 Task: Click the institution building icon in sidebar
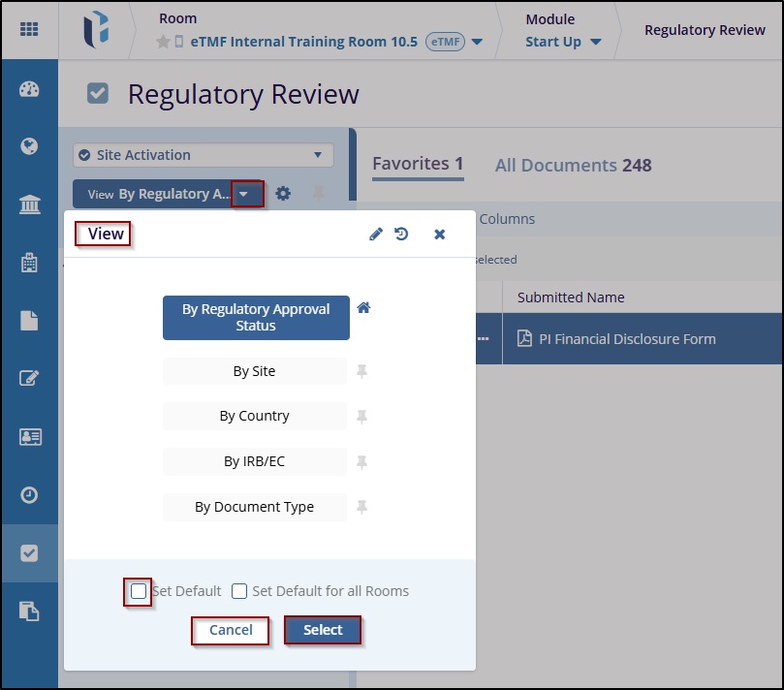click(29, 204)
